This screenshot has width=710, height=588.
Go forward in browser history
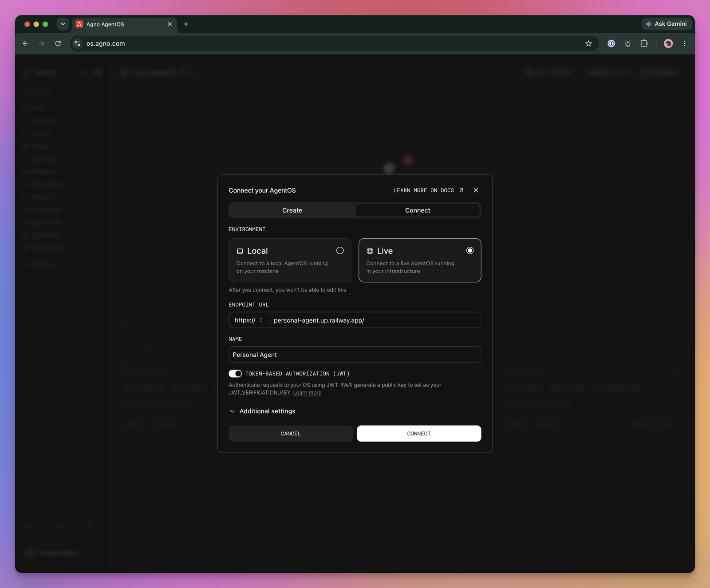pos(41,43)
